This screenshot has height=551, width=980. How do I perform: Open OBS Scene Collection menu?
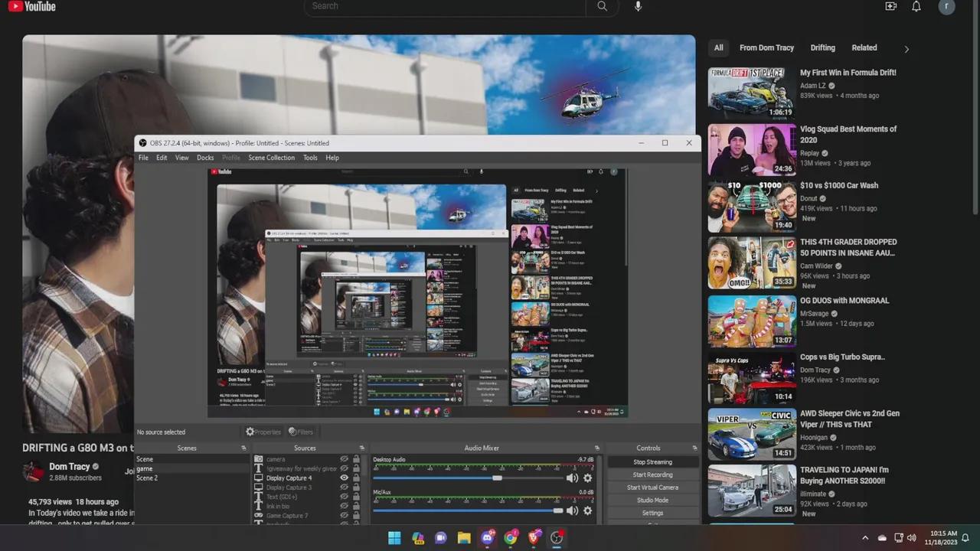click(271, 158)
